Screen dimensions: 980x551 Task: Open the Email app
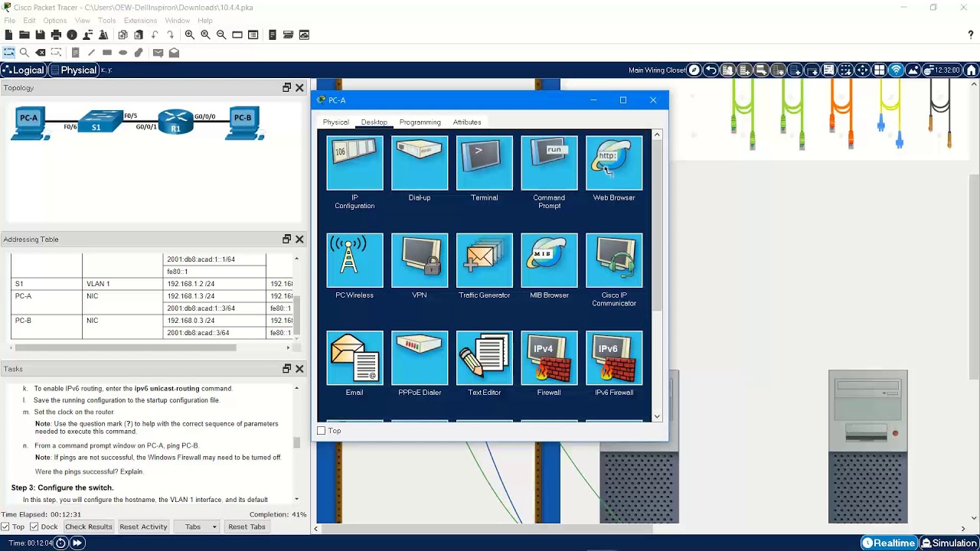tap(354, 358)
